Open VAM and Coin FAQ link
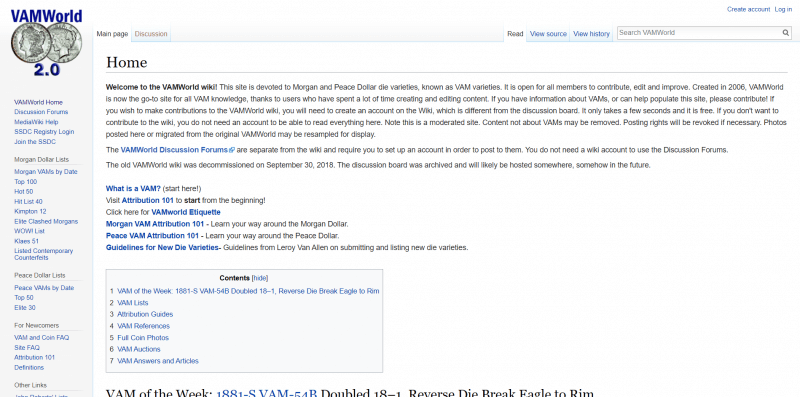This screenshot has width=800, height=397. coord(41,337)
